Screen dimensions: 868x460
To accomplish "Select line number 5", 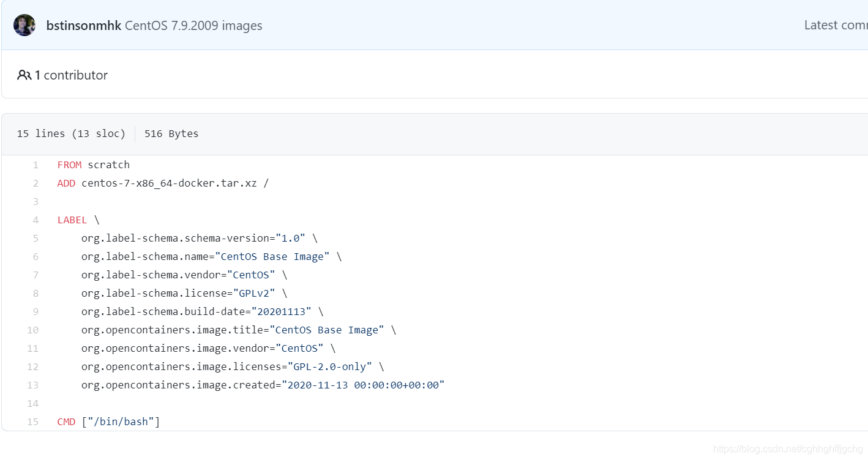I will (36, 238).
